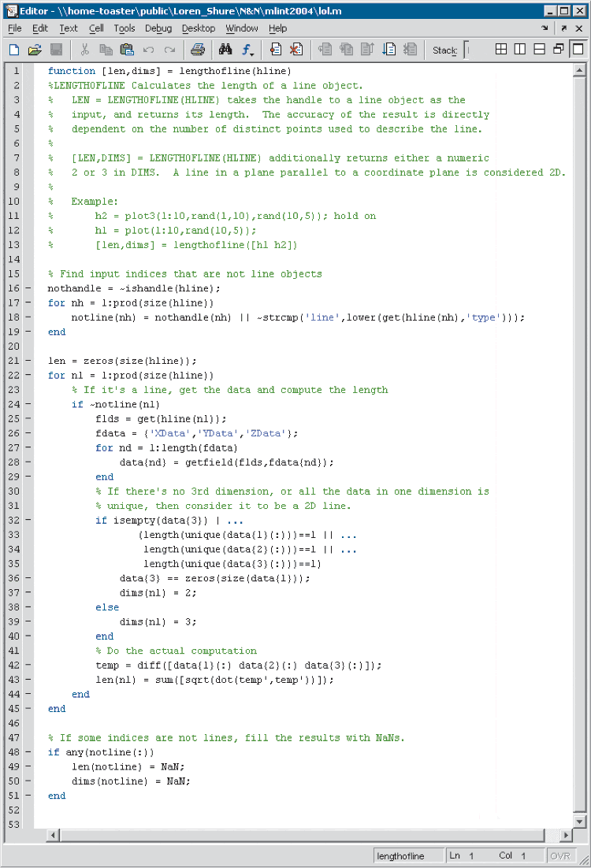Viewport: 591px width, 868px height.
Task: Open the Cell menu
Action: point(96,28)
